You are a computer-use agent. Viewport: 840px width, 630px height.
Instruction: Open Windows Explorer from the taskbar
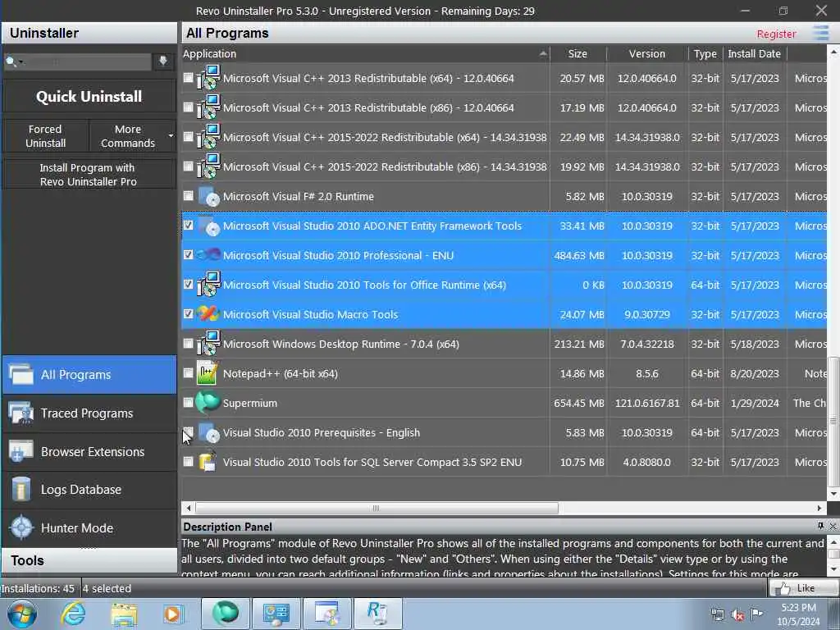[125, 614]
